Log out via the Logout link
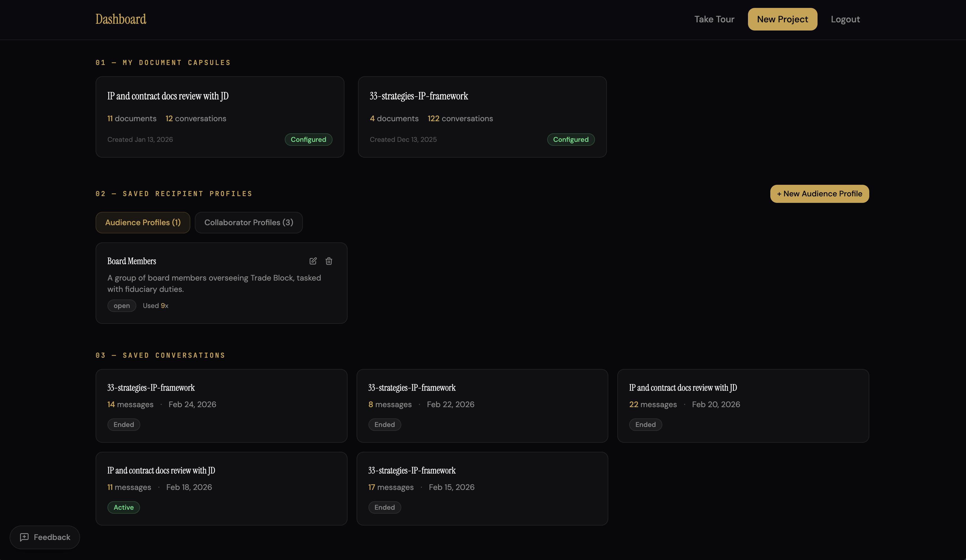 coord(845,19)
